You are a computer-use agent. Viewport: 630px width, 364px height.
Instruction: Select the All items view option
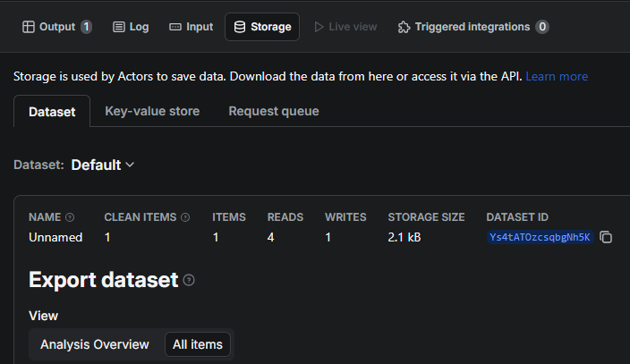[x=198, y=344]
